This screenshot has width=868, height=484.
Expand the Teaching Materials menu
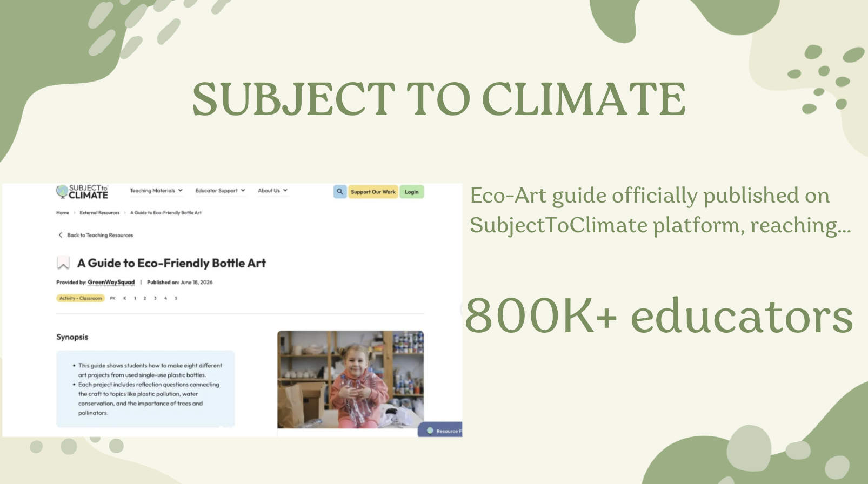click(x=156, y=191)
